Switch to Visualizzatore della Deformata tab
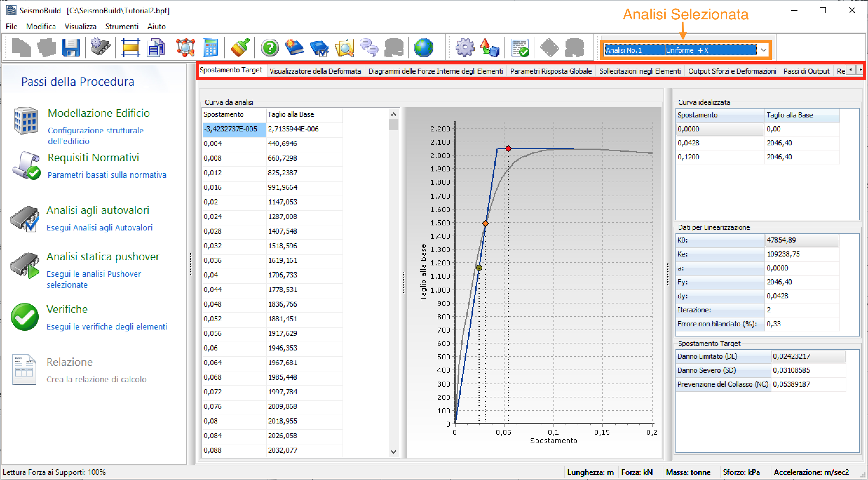The width and height of the screenshot is (868, 480). point(315,71)
